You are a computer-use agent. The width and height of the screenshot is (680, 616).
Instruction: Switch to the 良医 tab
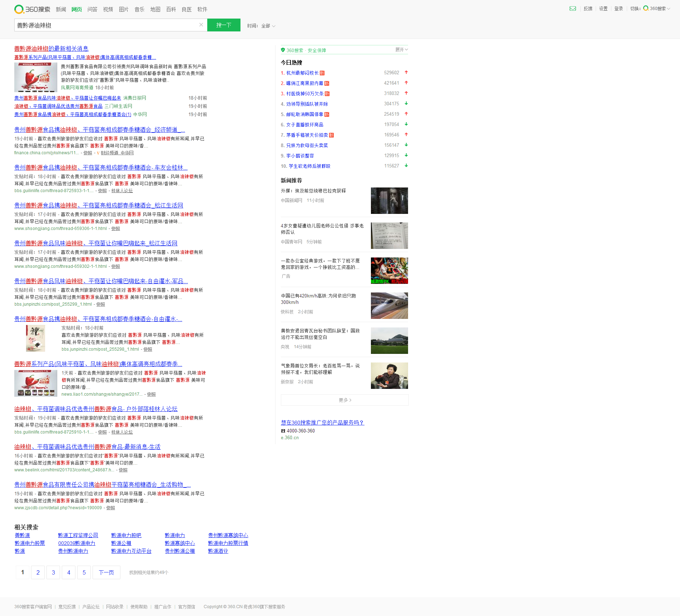click(x=187, y=10)
